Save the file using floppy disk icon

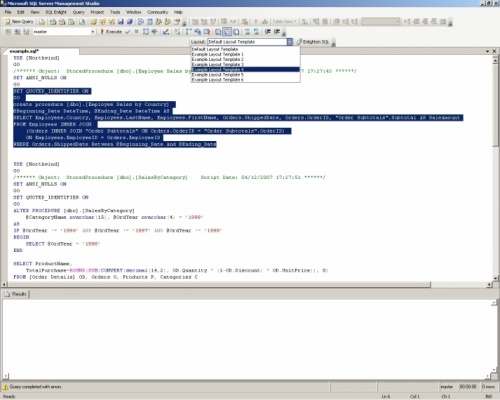click(x=120, y=22)
